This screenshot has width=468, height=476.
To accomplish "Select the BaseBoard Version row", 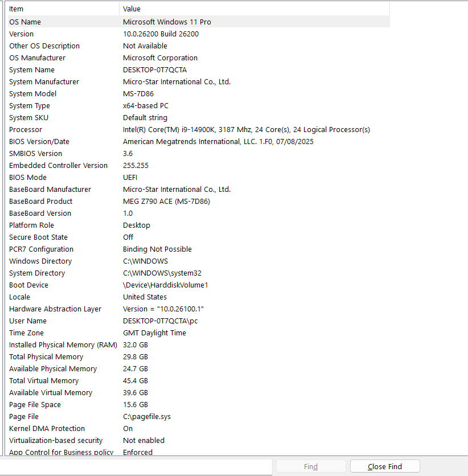I will [x=199, y=213].
